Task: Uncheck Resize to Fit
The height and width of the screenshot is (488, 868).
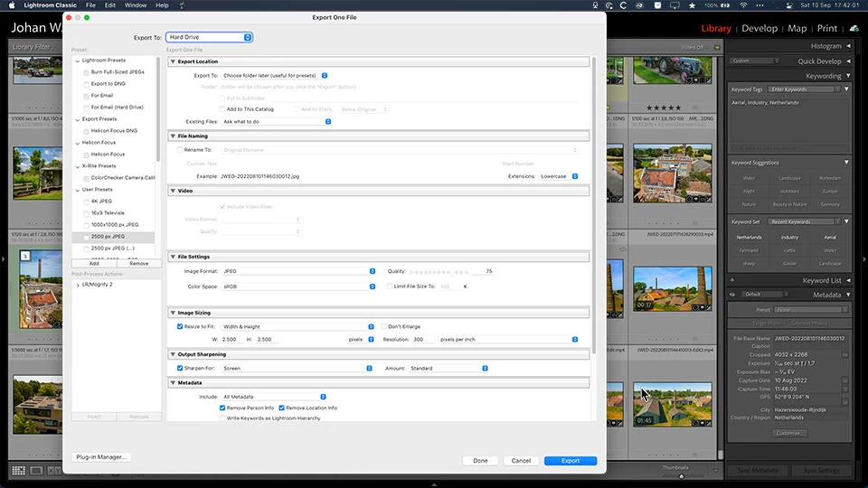Action: [x=180, y=326]
